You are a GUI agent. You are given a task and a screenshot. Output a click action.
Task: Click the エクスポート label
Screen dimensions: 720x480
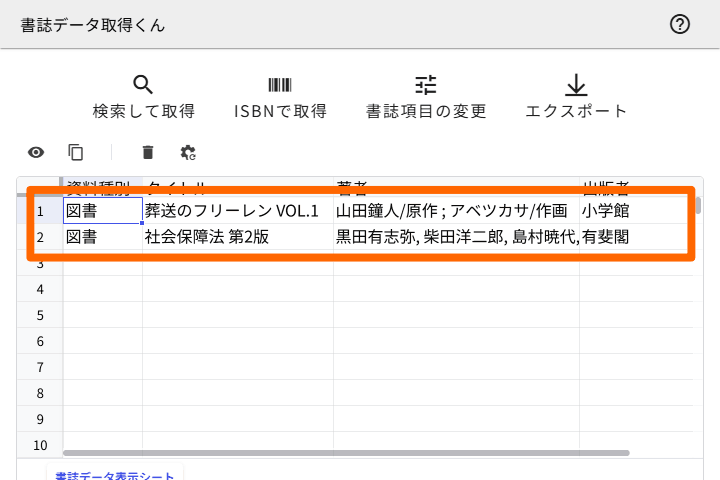pyautogui.click(x=576, y=111)
